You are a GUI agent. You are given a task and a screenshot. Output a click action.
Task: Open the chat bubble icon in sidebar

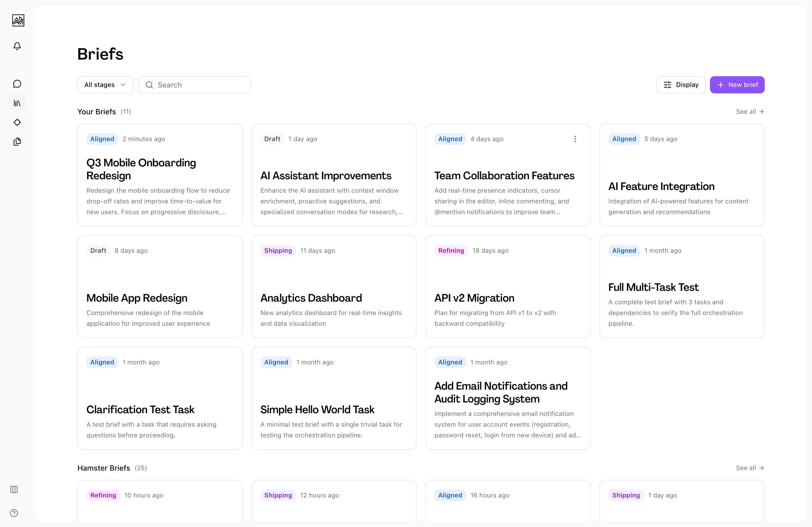17,84
